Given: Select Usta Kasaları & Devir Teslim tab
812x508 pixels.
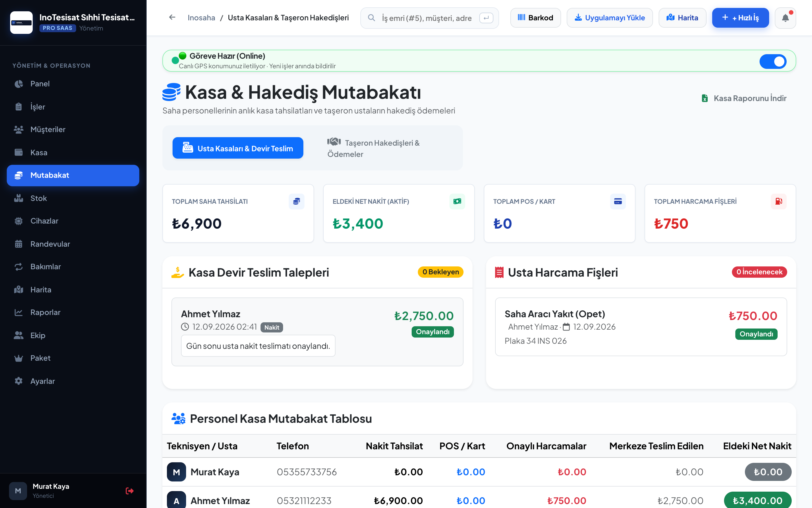Looking at the screenshot, I should [x=238, y=148].
